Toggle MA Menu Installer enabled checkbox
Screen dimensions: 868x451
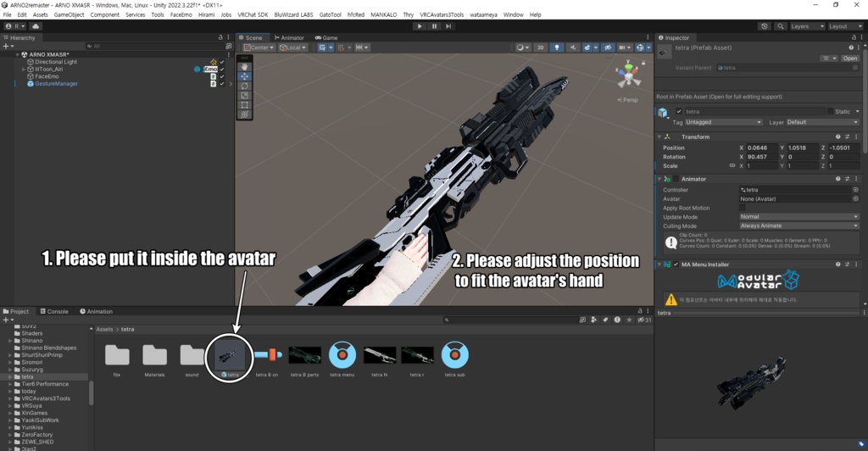[676, 264]
